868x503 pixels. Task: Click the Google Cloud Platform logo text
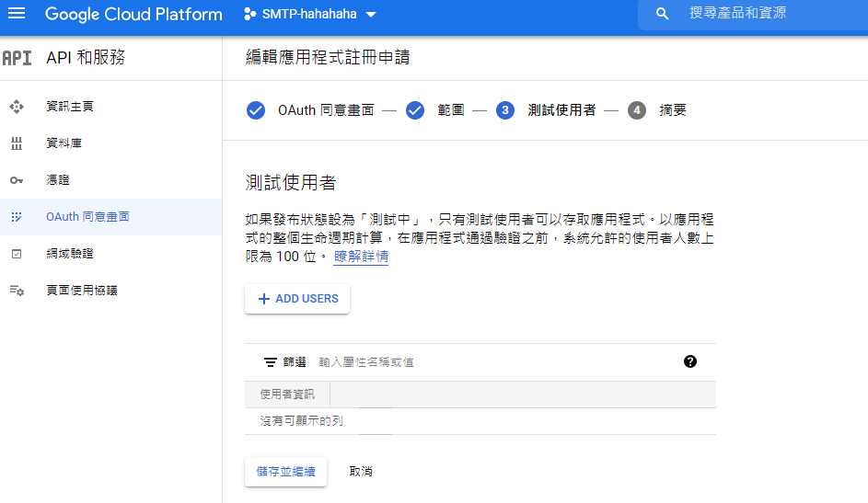tap(133, 14)
